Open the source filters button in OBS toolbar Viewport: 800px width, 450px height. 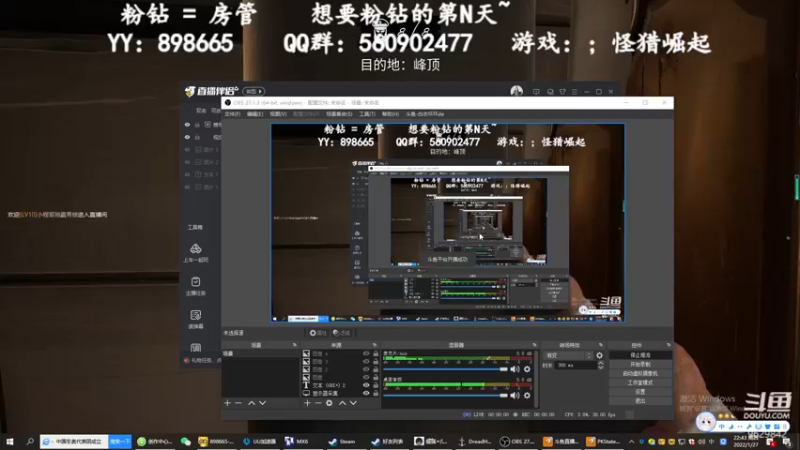click(342, 333)
